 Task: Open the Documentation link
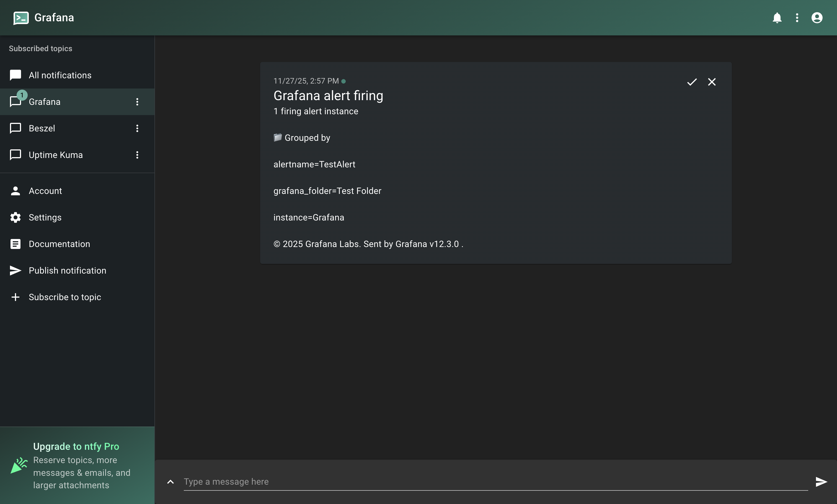coord(59,244)
